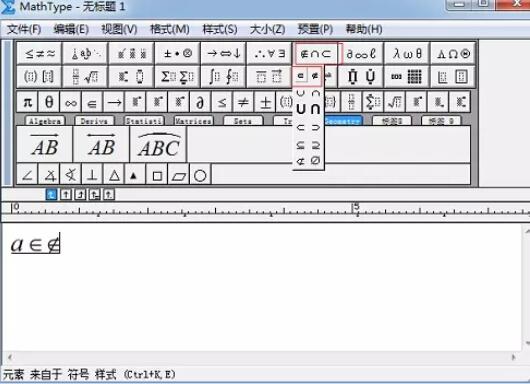530x384 pixels.
Task: Open the miscellaneous symbols palette (∂∞ℓ)
Action: (361, 53)
